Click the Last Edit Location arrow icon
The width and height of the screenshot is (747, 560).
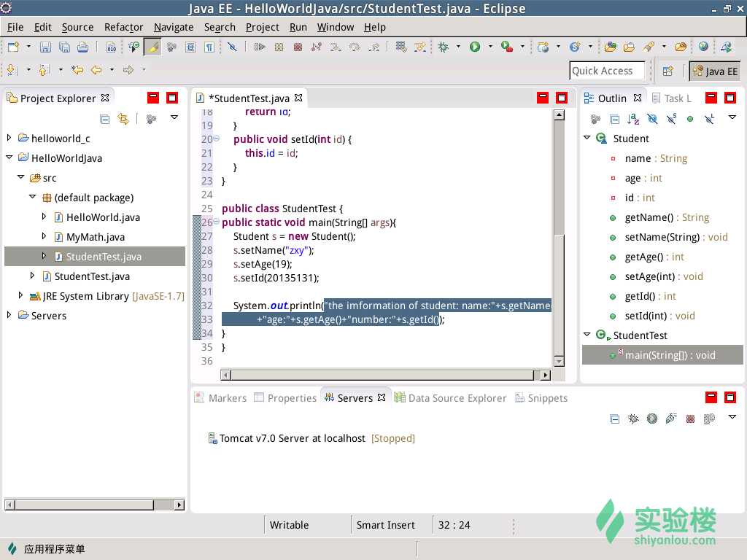pyautogui.click(x=77, y=70)
